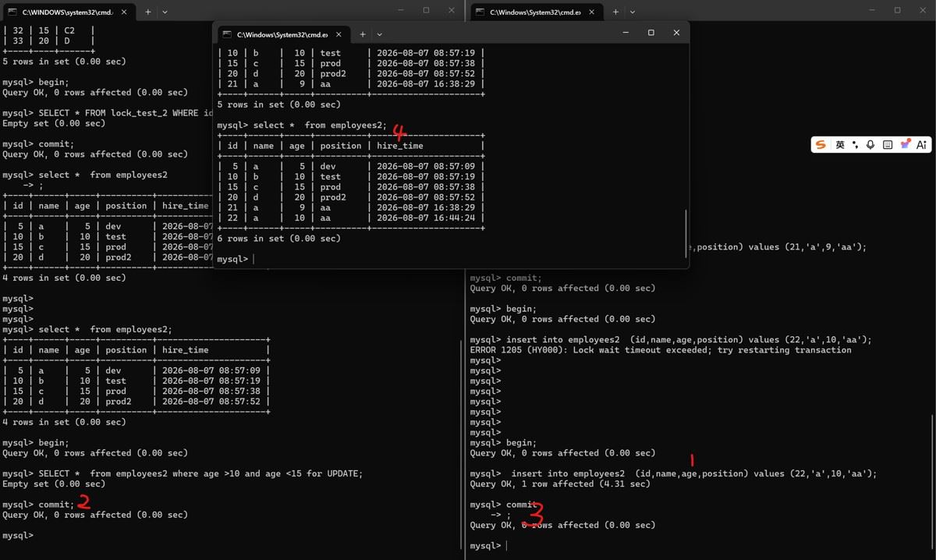Screen dimensions: 936x560
Task: Open the profile dropdown in the right terminal window
Action: click(x=632, y=12)
